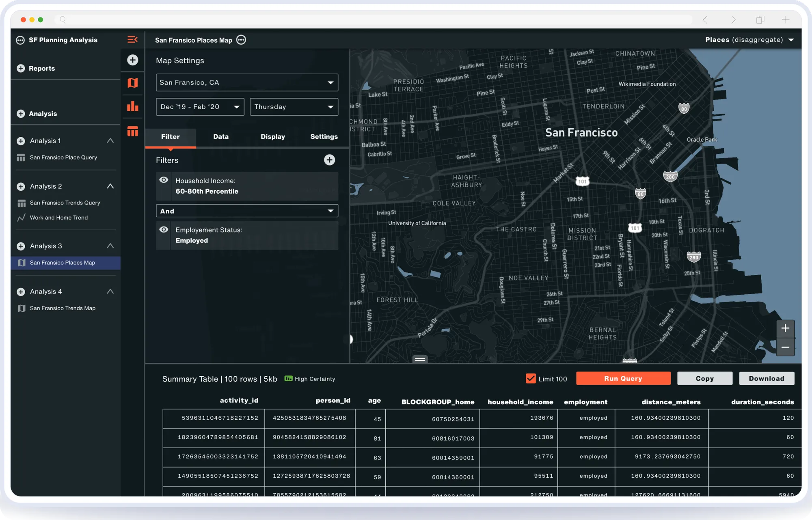Add new item with toolbar plus icon
The width and height of the screenshot is (812, 520).
tap(132, 60)
